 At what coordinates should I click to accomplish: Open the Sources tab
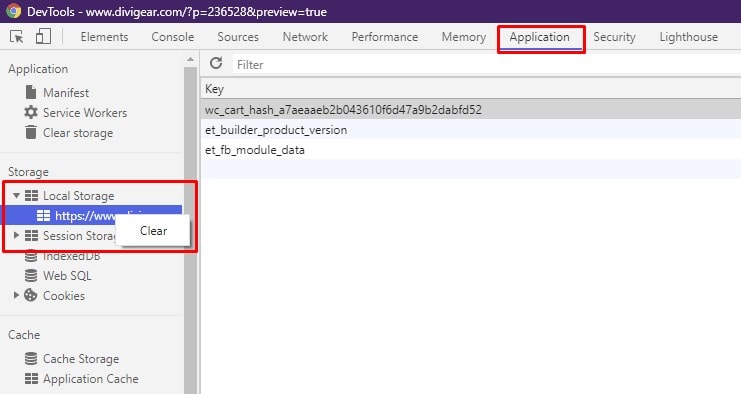click(x=238, y=37)
